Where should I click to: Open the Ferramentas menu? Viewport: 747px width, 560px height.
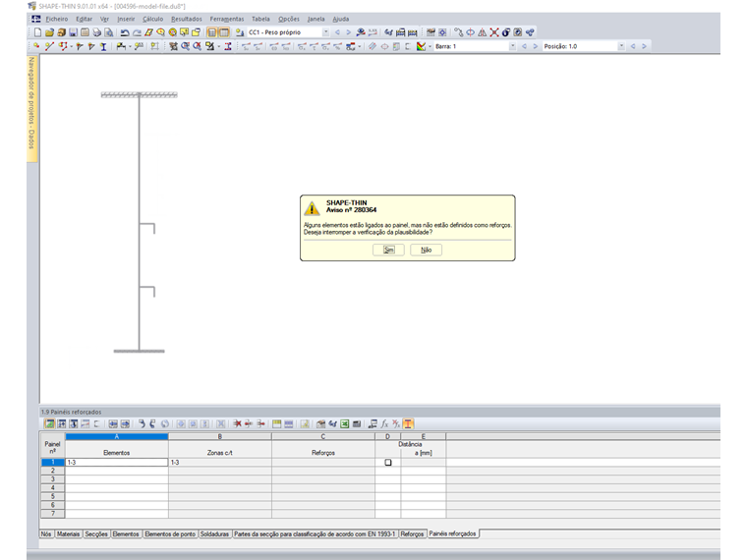click(x=227, y=19)
